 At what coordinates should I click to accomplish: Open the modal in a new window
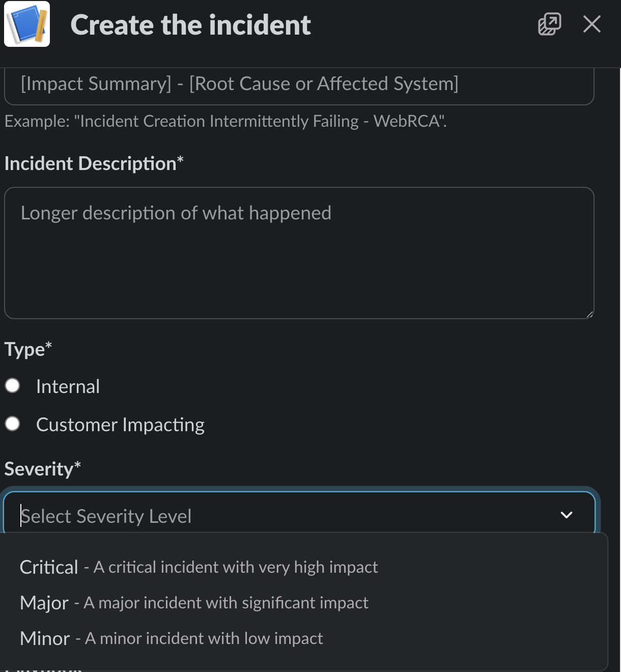coord(549,24)
